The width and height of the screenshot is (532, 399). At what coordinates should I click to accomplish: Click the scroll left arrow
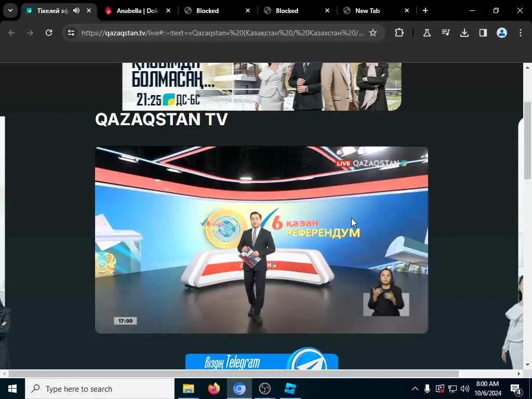tap(4, 374)
